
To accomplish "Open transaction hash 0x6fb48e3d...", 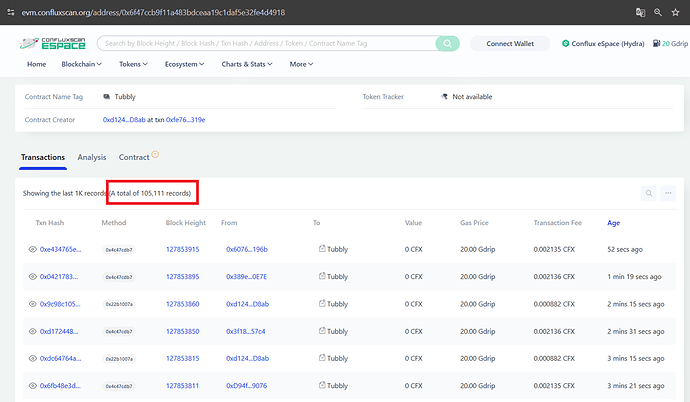I will (60, 386).
